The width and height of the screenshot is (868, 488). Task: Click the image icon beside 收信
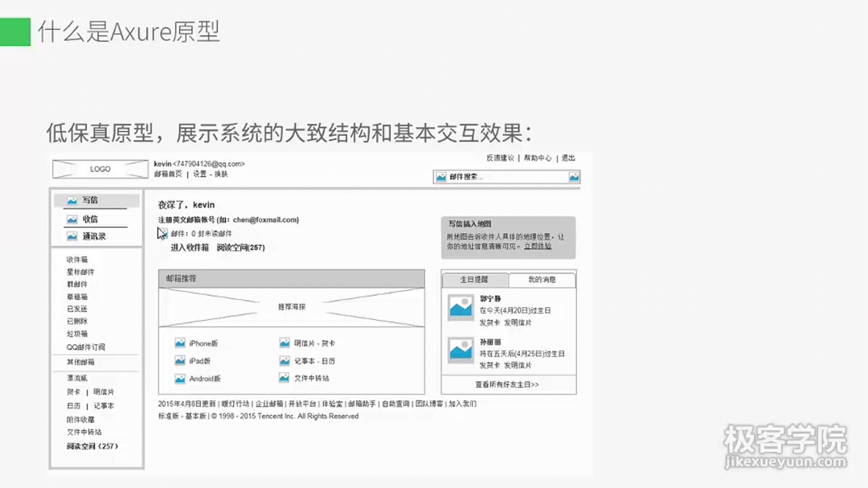tap(72, 219)
